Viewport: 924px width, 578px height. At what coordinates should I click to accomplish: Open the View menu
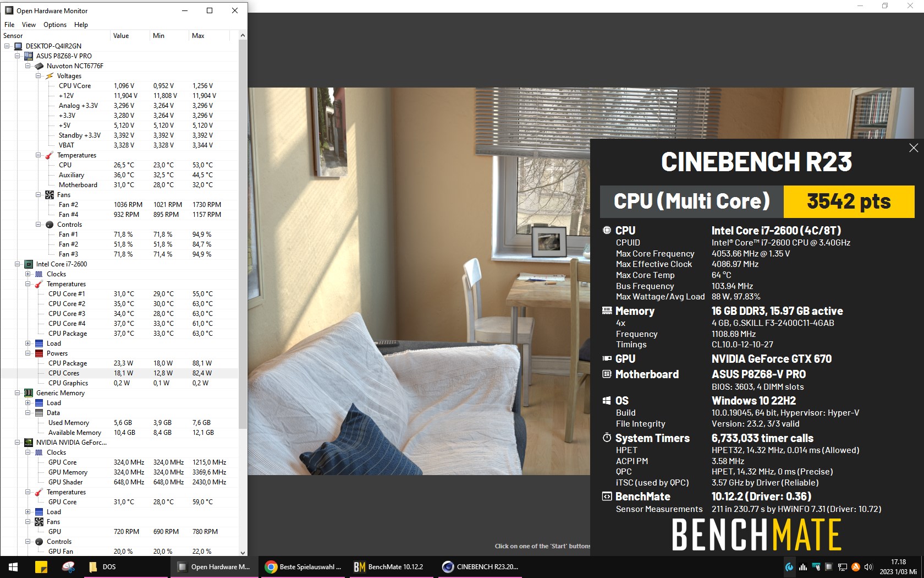click(29, 25)
